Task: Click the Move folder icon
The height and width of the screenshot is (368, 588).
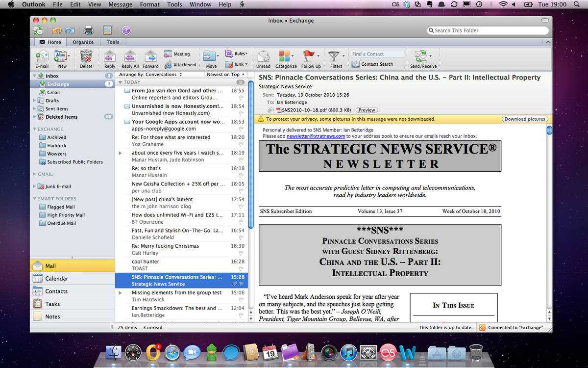Action: pyautogui.click(x=209, y=56)
